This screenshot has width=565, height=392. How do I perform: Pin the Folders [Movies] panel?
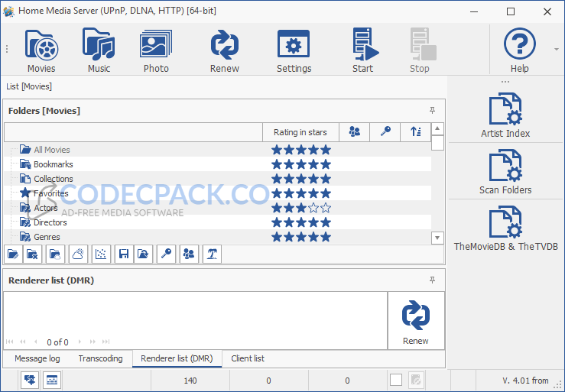(433, 110)
